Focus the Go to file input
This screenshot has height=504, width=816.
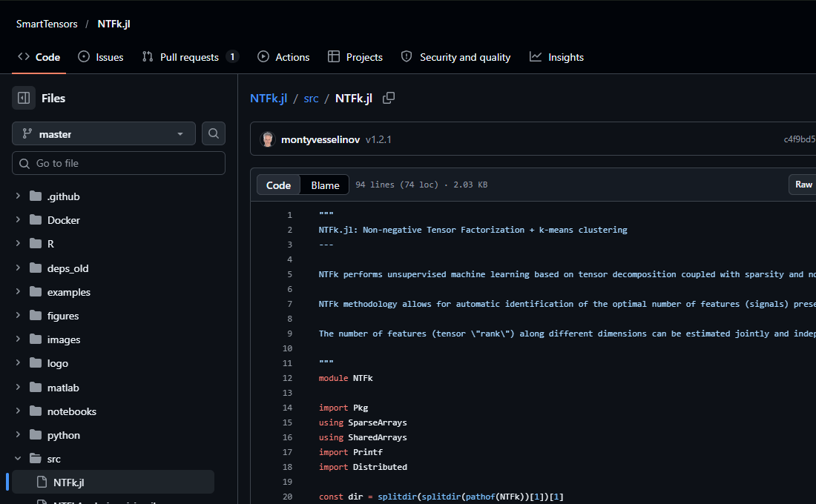click(119, 163)
